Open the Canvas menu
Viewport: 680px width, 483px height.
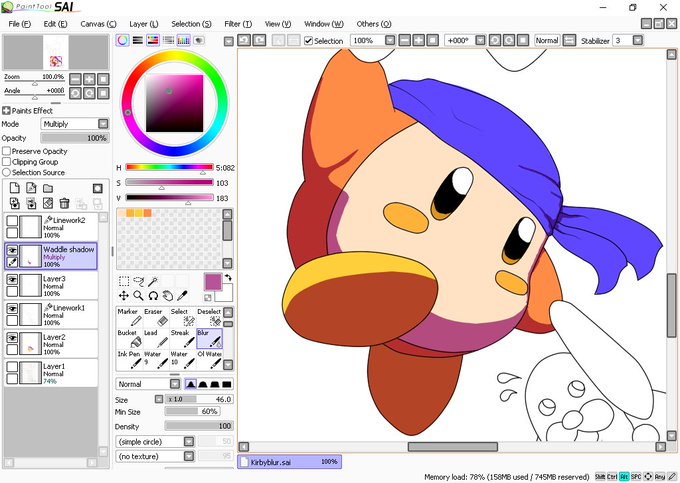[98, 24]
